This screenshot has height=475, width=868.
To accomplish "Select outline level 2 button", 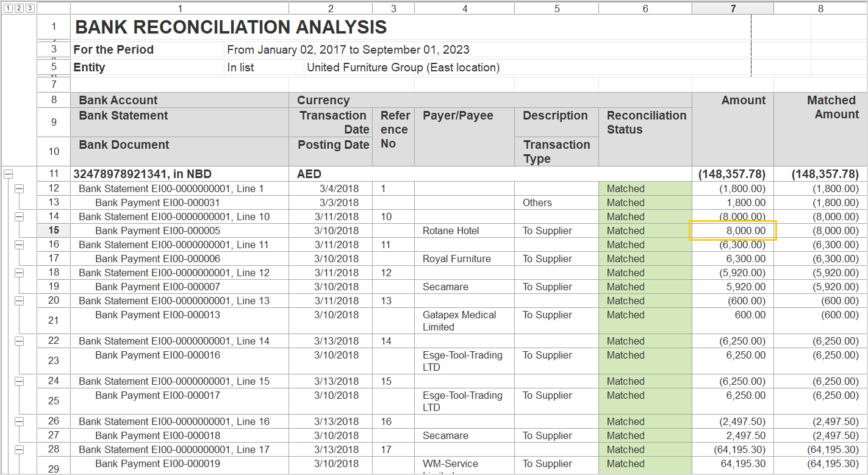I will coord(18,8).
